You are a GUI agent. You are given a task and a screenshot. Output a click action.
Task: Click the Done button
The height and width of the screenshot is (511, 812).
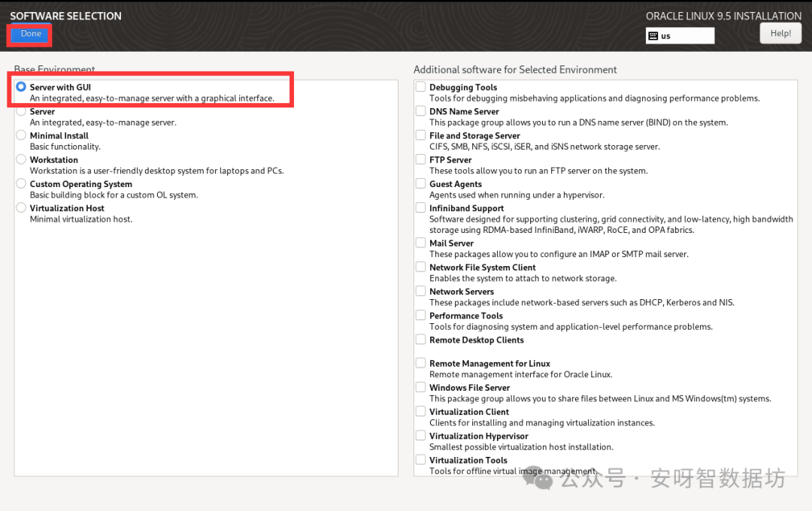[x=31, y=34]
